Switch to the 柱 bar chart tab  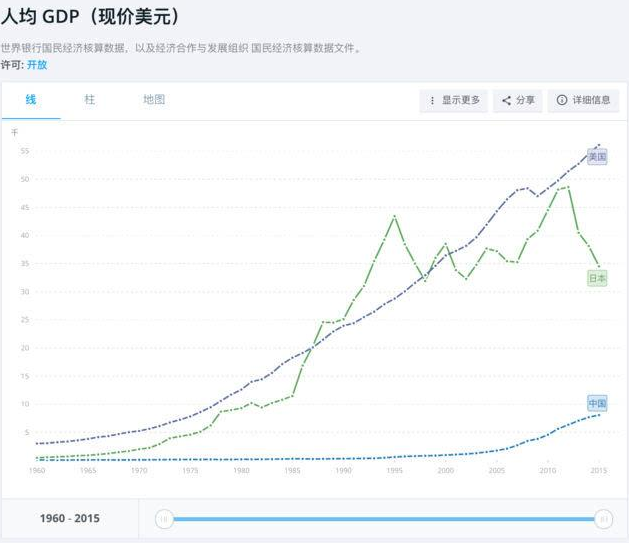point(90,100)
